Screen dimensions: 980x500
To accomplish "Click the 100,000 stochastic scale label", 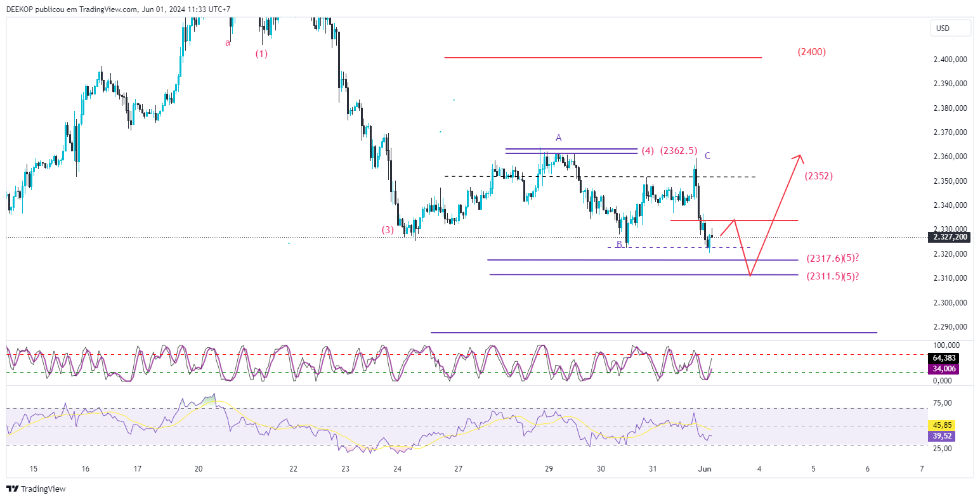I will 946,345.
